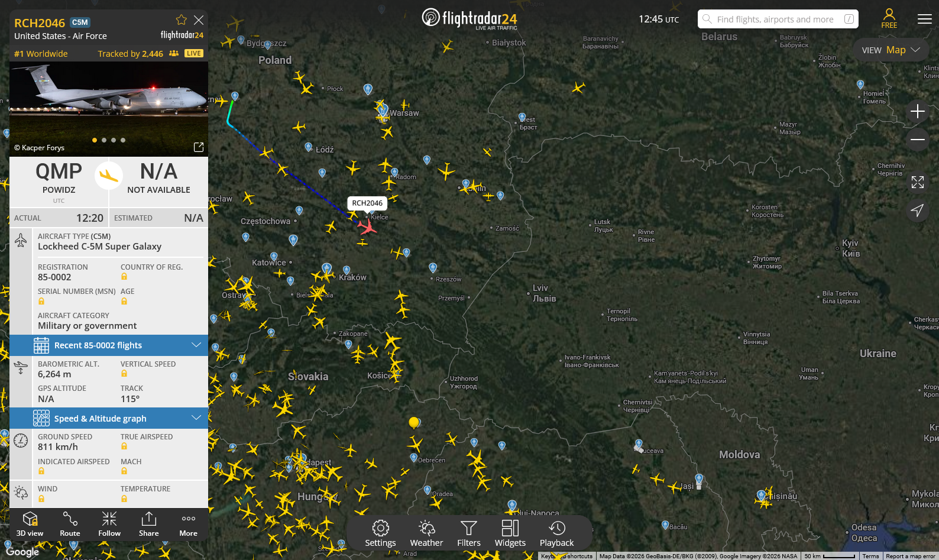This screenshot has width=939, height=560.
Task: Click the barometric altitude 6,264 m value
Action: click(54, 374)
